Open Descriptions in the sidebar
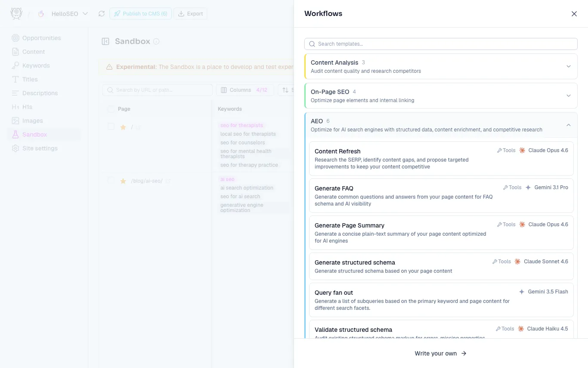This screenshot has height=368, width=588. pos(44,93)
